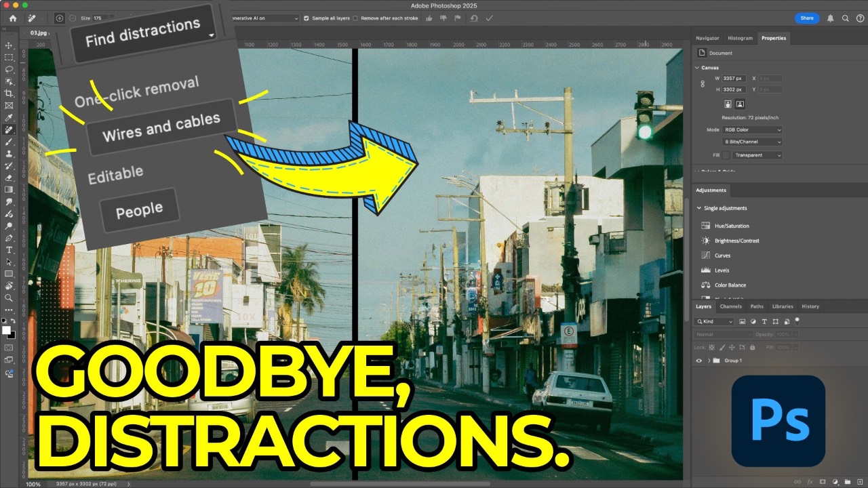Switch to the Paths tab
The width and height of the screenshot is (868, 488).
(x=757, y=306)
